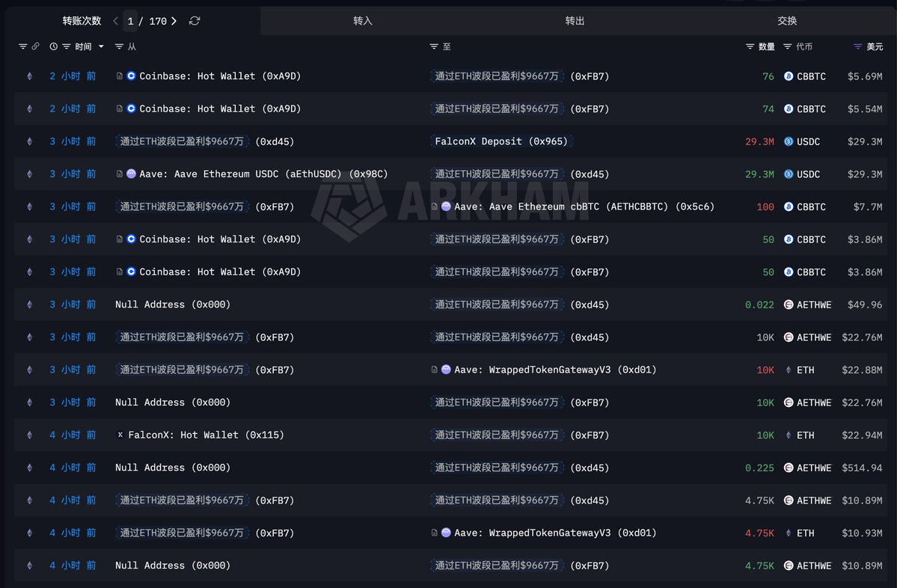Viewport: 897px width, 588px height.
Task: Click Aave logo in the $10.93M row
Action: (446, 533)
